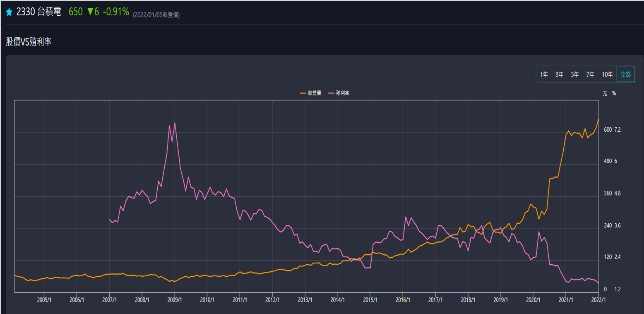Click the -0.91% change percentage
The width and height of the screenshot is (644, 314).
(116, 12)
